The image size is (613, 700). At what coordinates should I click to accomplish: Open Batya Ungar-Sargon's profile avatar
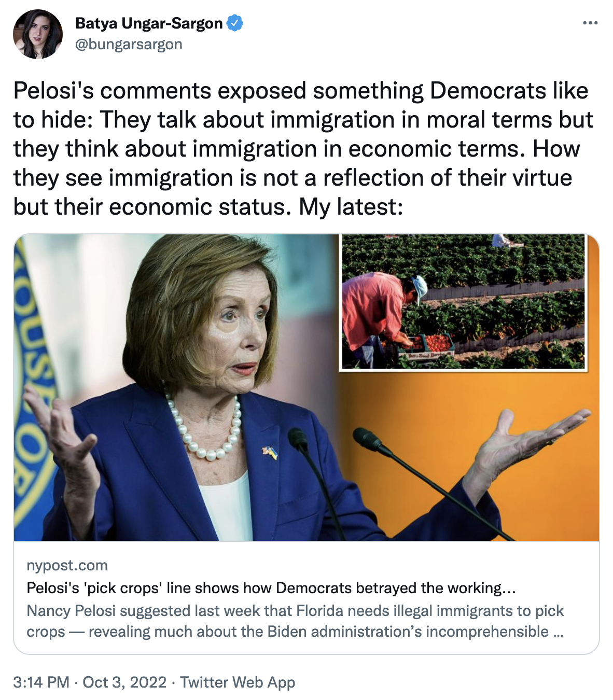tap(38, 34)
